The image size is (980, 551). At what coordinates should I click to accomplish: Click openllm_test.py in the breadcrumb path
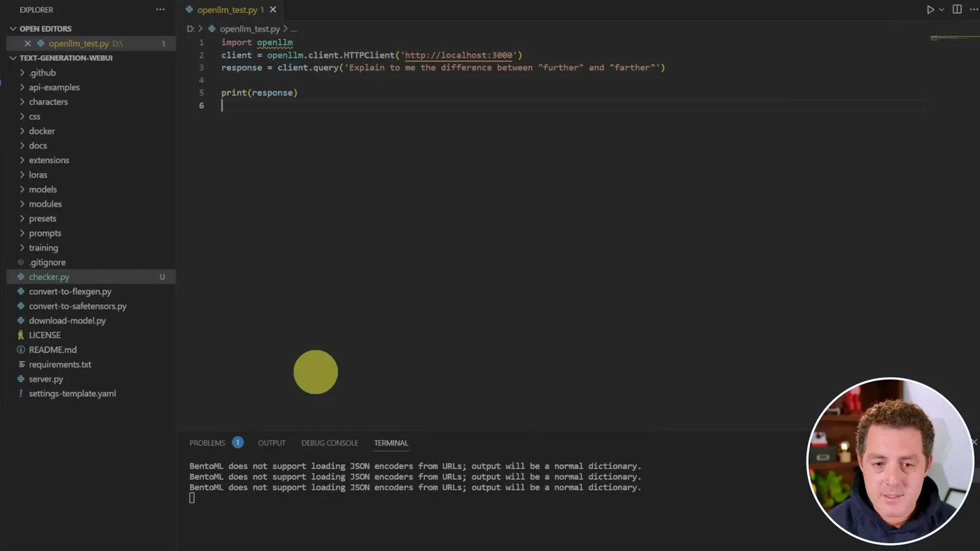pos(249,29)
